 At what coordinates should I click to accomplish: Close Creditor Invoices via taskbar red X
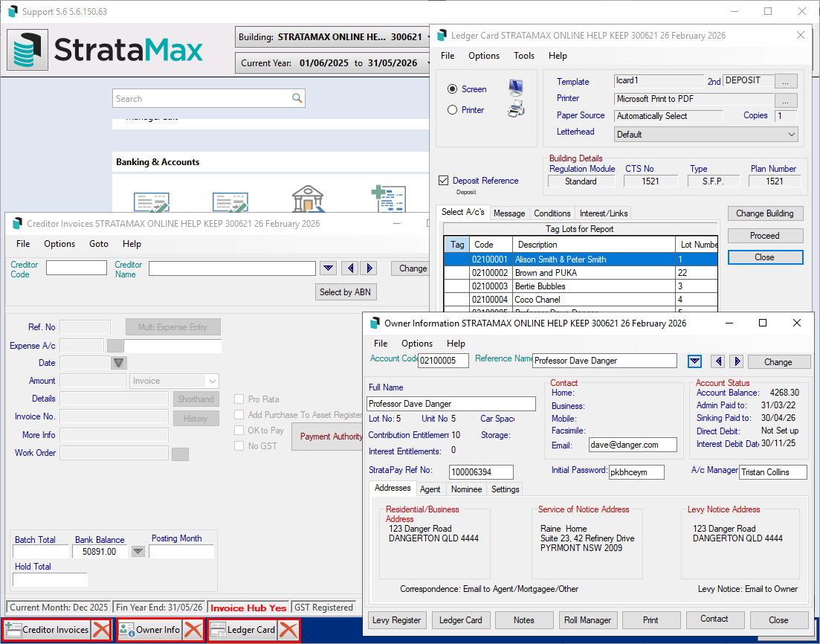point(102,630)
